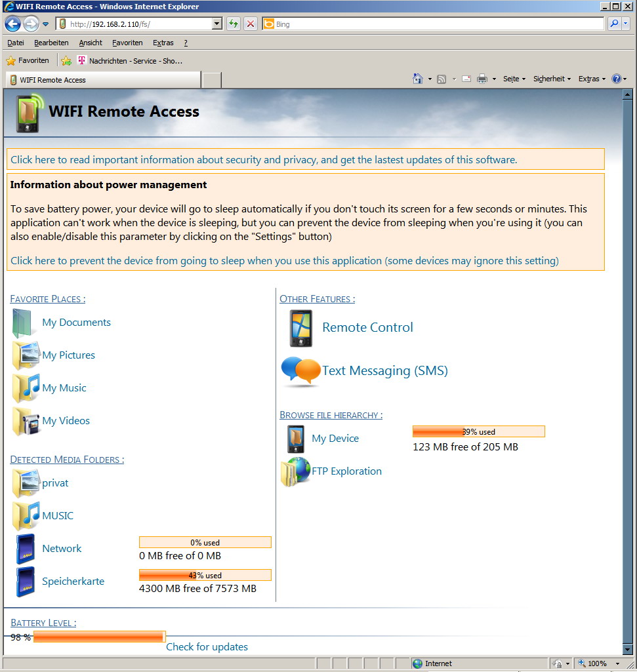Screen dimensions: 637x672
Task: Click the Remote Control phone icon
Action: (x=300, y=328)
